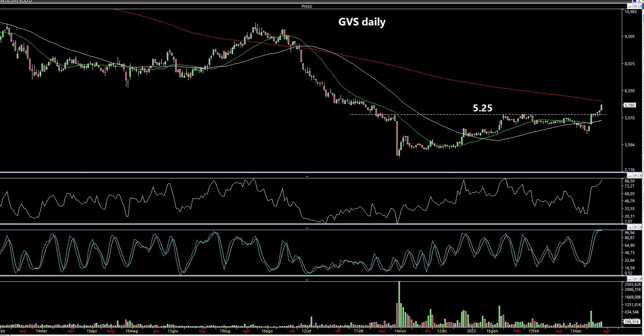This screenshot has height=336, width=644.
Task: Select the '5.25' resistance level label
Action: [x=483, y=108]
